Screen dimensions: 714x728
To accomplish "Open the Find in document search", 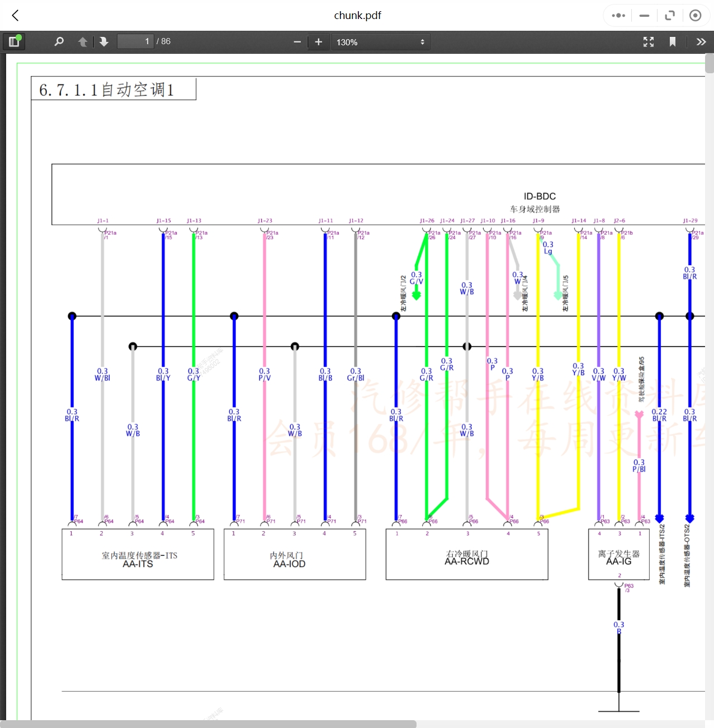I will click(x=59, y=41).
